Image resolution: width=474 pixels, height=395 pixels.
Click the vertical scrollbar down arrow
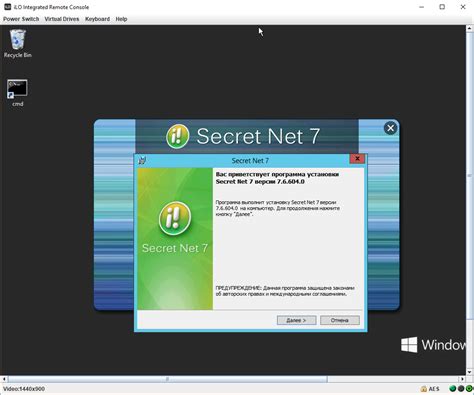point(470,372)
